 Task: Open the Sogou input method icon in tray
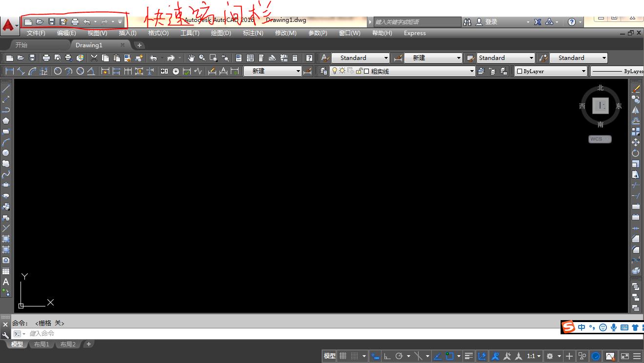coord(567,327)
